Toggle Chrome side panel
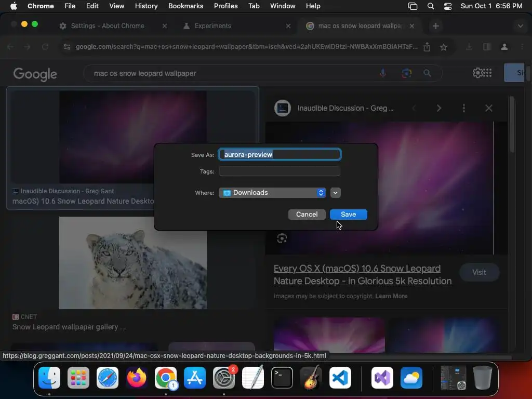Image resolution: width=532 pixels, height=399 pixels. (487, 47)
